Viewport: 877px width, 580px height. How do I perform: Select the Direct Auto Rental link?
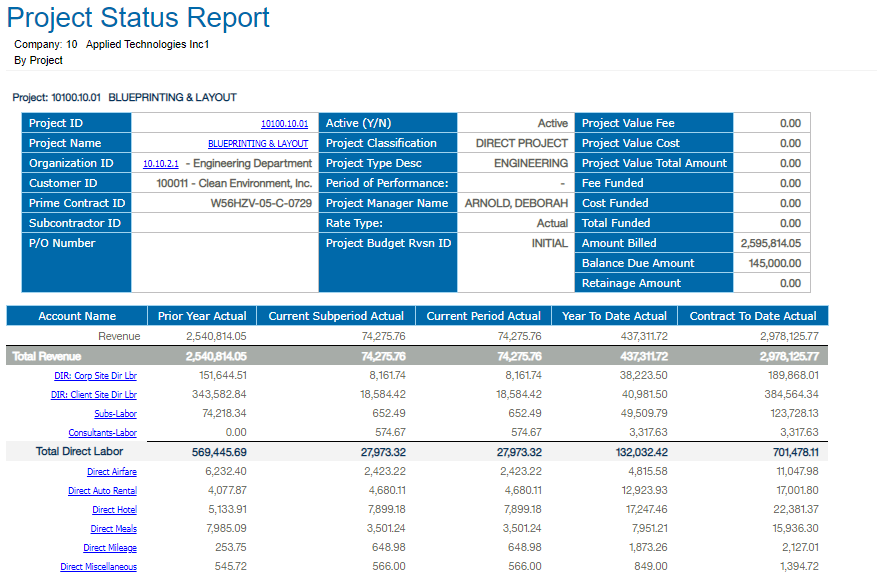[102, 491]
